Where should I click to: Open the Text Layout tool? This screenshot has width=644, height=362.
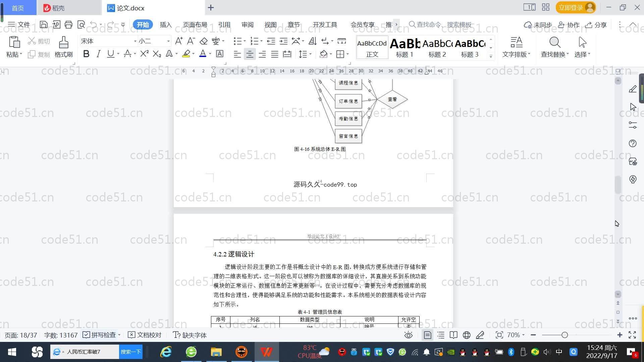[x=516, y=47]
